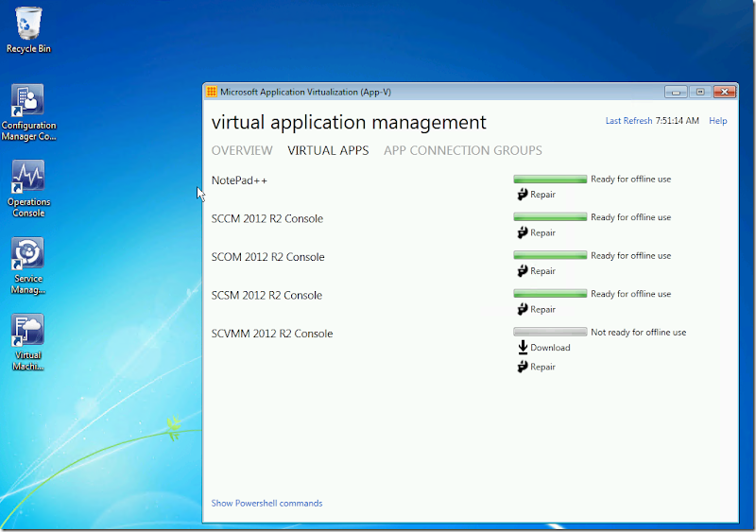Switch to the VIRTUAL APPS tab

[x=328, y=150]
